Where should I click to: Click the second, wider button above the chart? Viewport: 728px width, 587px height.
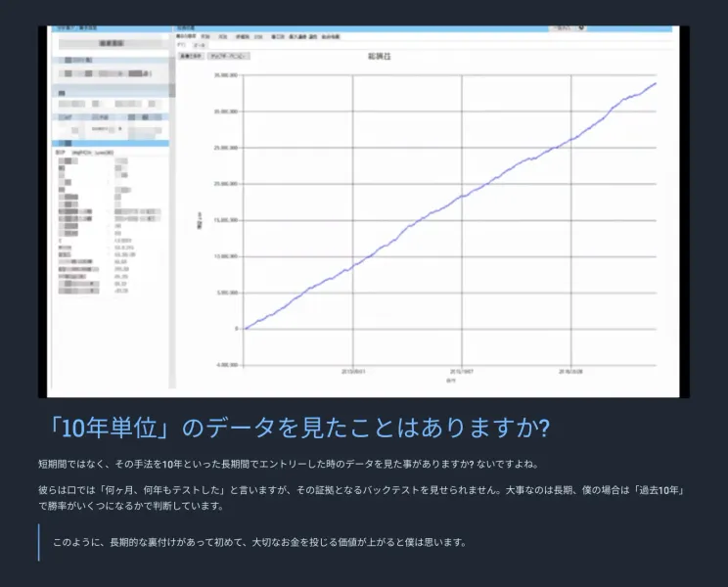coord(229,56)
